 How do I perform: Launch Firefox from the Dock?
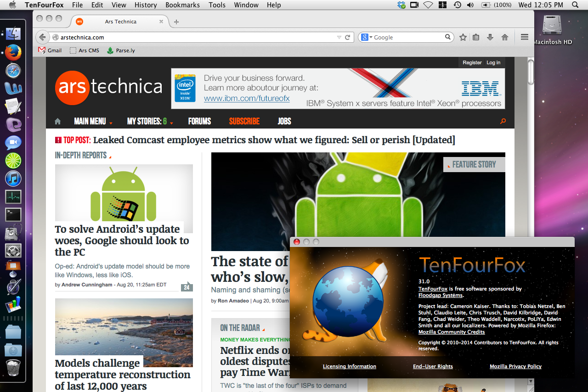tap(13, 52)
